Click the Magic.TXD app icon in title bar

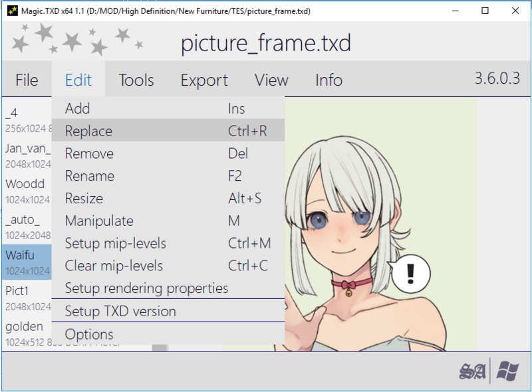[x=12, y=11]
